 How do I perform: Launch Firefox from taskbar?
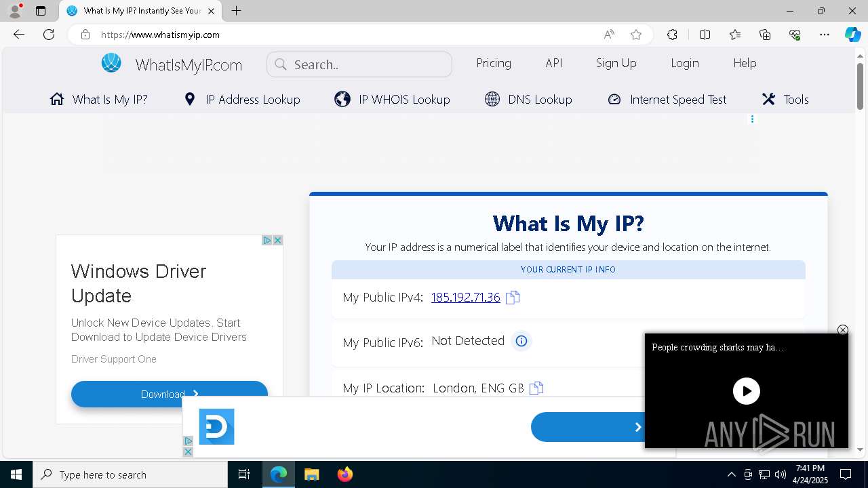(x=344, y=474)
